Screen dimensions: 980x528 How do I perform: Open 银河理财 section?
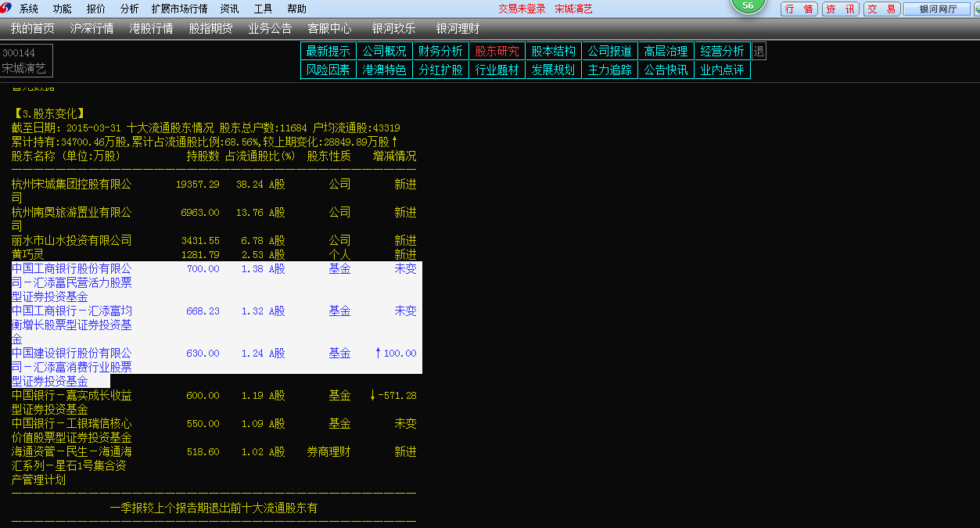pos(458,29)
